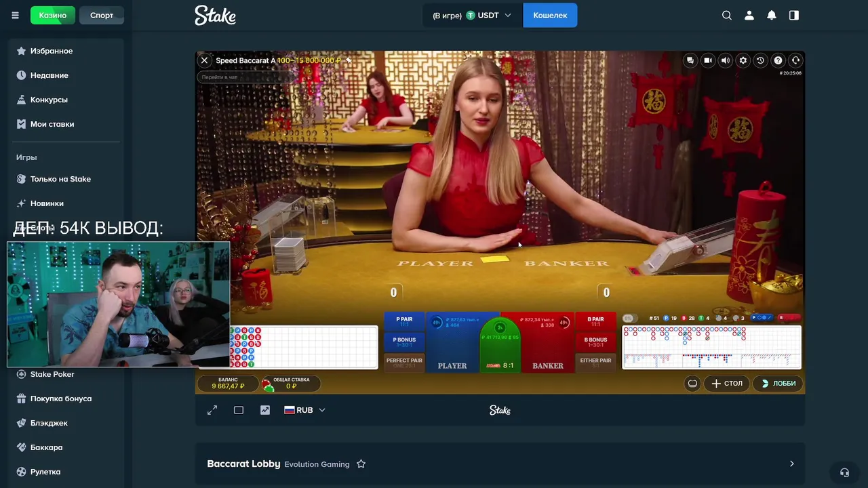This screenshot has height=488, width=868.
Task: Open game help question mark icon
Action: point(778,60)
